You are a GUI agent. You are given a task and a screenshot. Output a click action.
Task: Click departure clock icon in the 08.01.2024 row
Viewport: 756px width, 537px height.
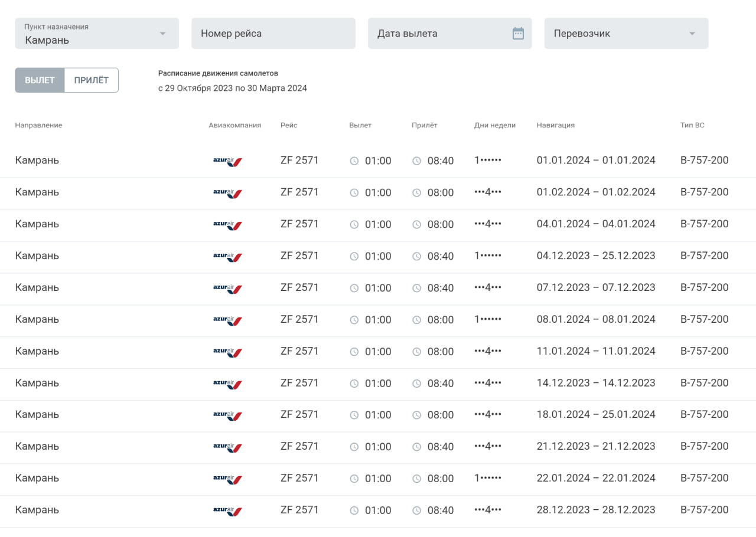coord(354,320)
